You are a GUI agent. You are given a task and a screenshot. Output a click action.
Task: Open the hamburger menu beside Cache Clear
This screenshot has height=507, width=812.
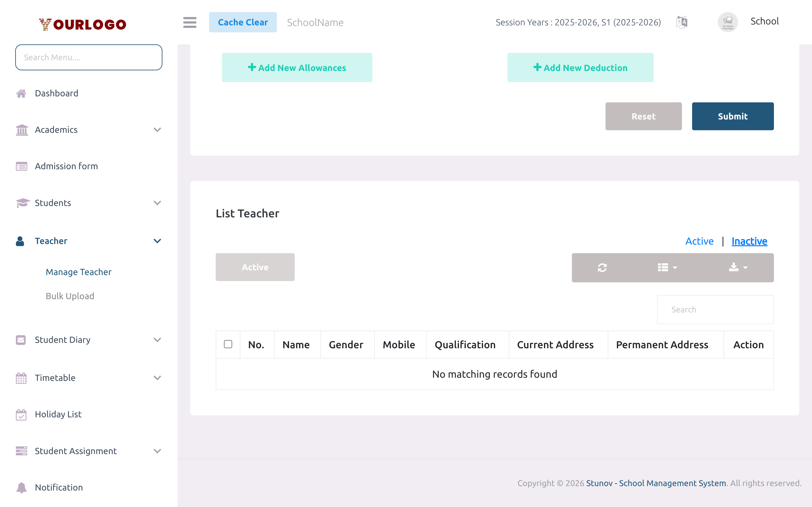click(190, 22)
